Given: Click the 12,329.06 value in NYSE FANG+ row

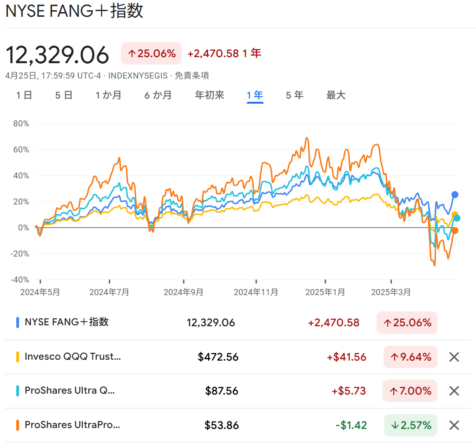Looking at the screenshot, I should [211, 323].
